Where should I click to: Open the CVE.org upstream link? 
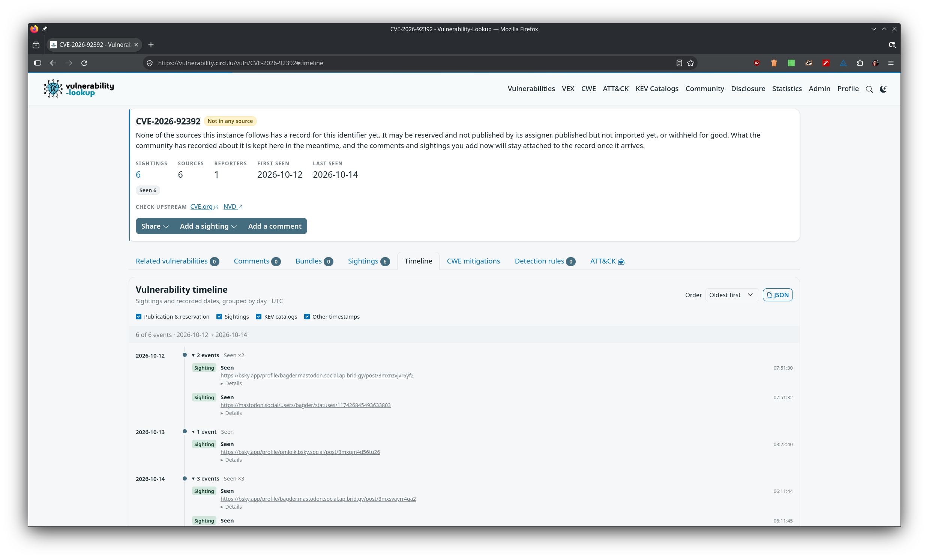point(204,207)
